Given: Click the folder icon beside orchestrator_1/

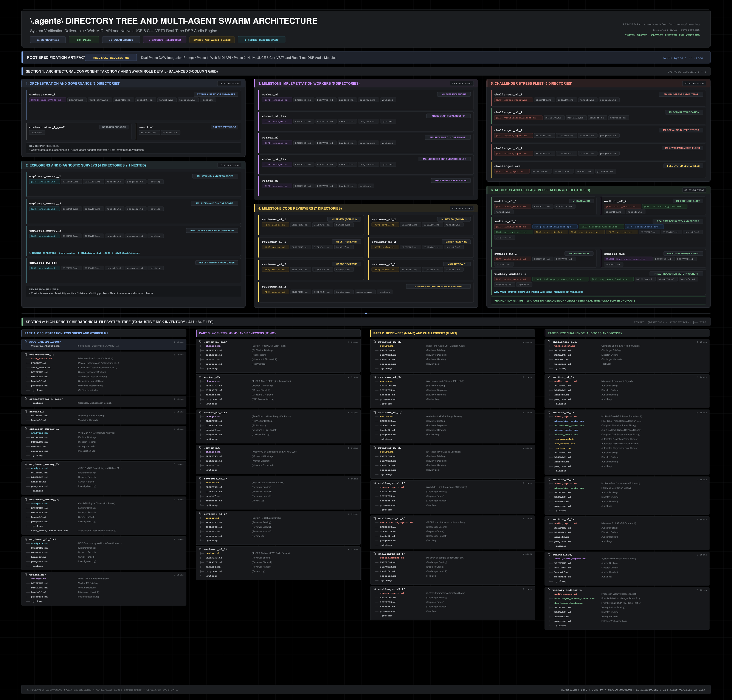Looking at the screenshot, I should click(26, 355).
